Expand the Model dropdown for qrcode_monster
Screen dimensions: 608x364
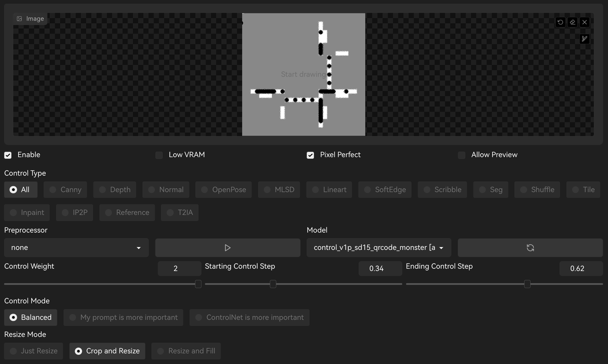(379, 248)
